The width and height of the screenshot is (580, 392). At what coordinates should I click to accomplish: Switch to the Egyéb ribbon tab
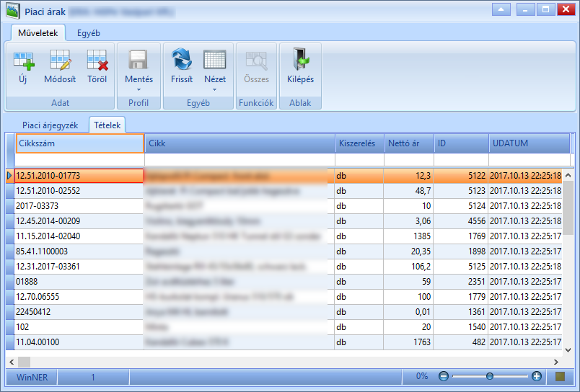pos(89,33)
